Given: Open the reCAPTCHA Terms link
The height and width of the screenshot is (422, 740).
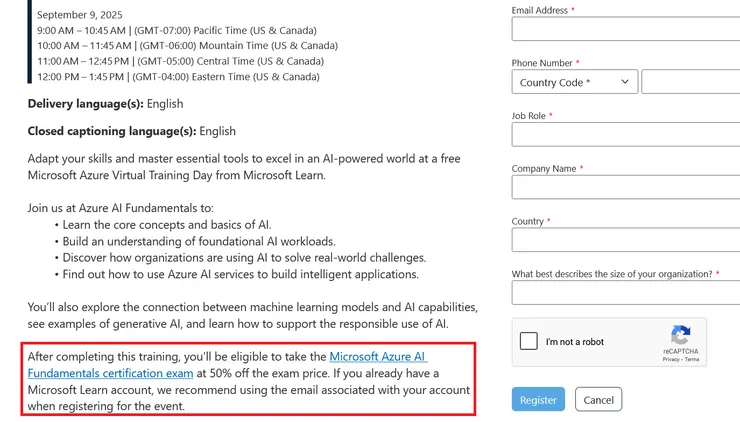Looking at the screenshot, I should [692, 358].
